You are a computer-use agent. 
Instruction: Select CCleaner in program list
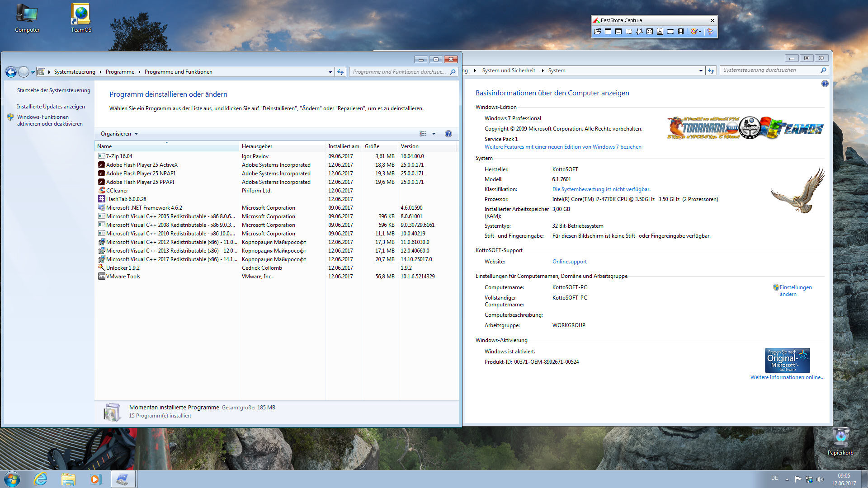coord(276,191)
